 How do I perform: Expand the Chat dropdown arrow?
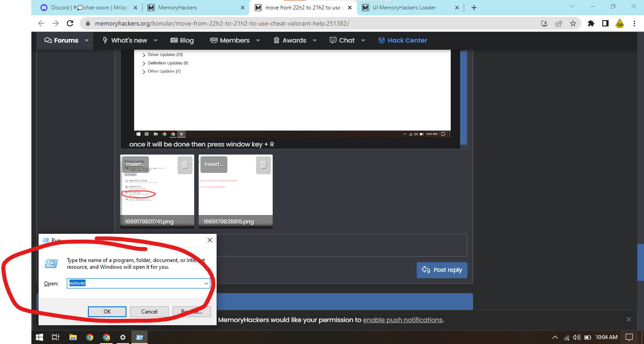(x=363, y=40)
